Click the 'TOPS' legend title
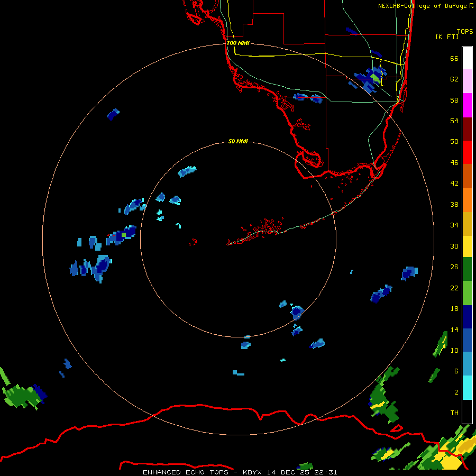The image size is (476, 476). pyautogui.click(x=465, y=31)
